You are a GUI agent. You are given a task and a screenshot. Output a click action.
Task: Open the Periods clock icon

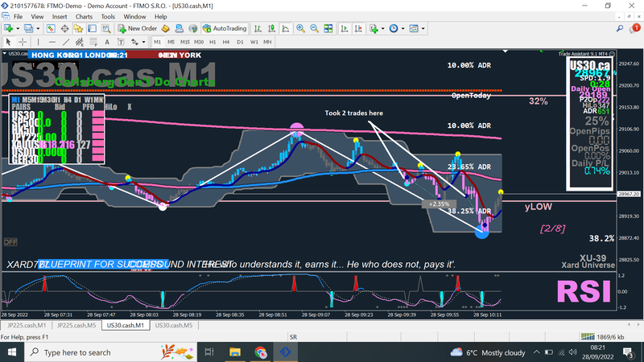[x=394, y=28]
